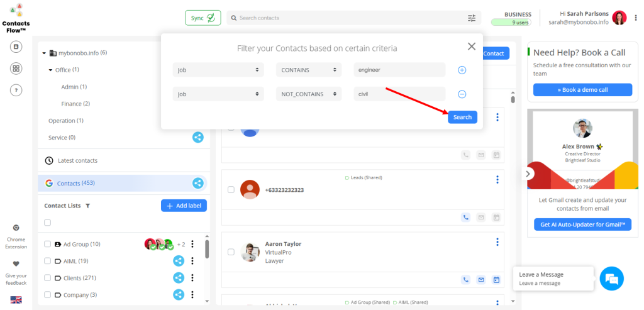
Task: Select the Finance (2) group
Action: [x=75, y=104]
